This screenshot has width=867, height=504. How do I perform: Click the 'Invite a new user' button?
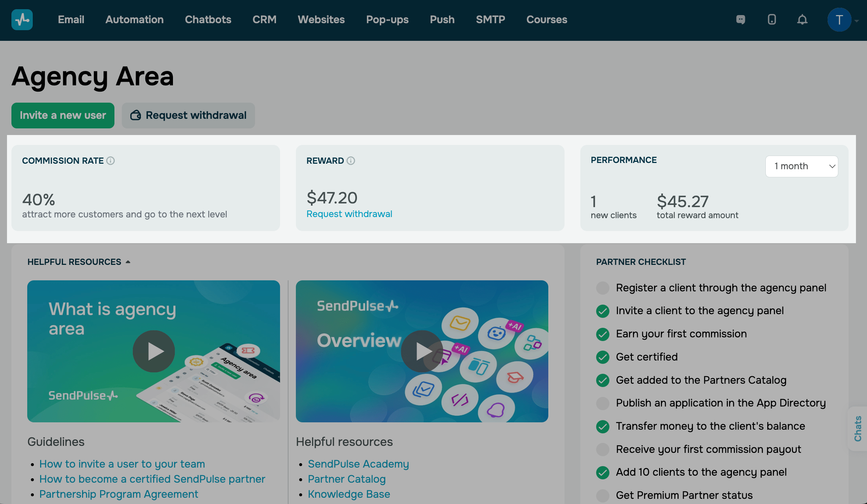pos(63,116)
